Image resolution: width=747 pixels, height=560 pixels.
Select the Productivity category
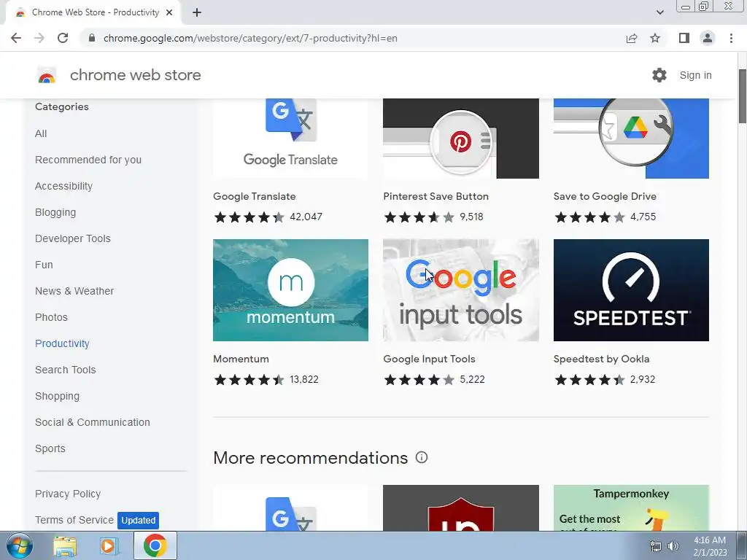coord(63,343)
